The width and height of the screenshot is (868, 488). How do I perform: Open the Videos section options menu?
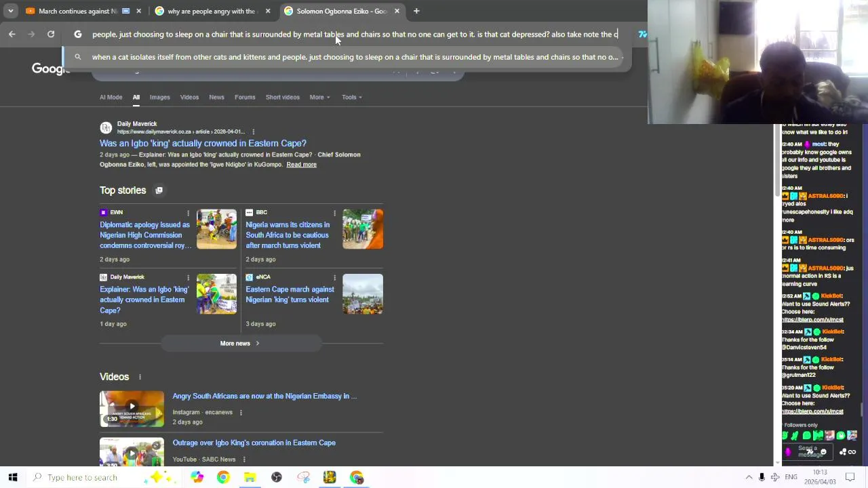(x=140, y=377)
